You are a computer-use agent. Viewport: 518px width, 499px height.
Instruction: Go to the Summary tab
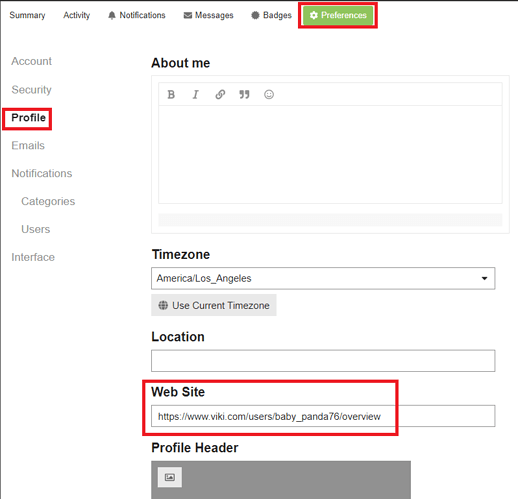[x=27, y=15]
